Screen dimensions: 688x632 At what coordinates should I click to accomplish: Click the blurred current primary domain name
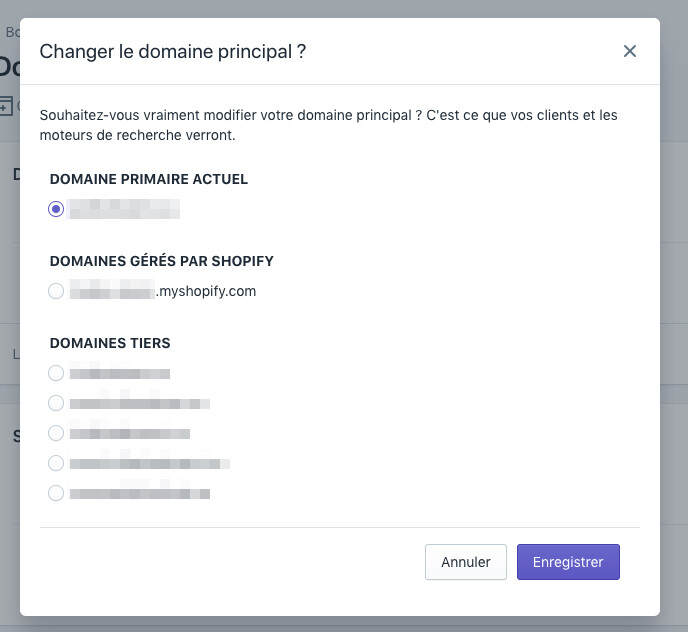(125, 209)
